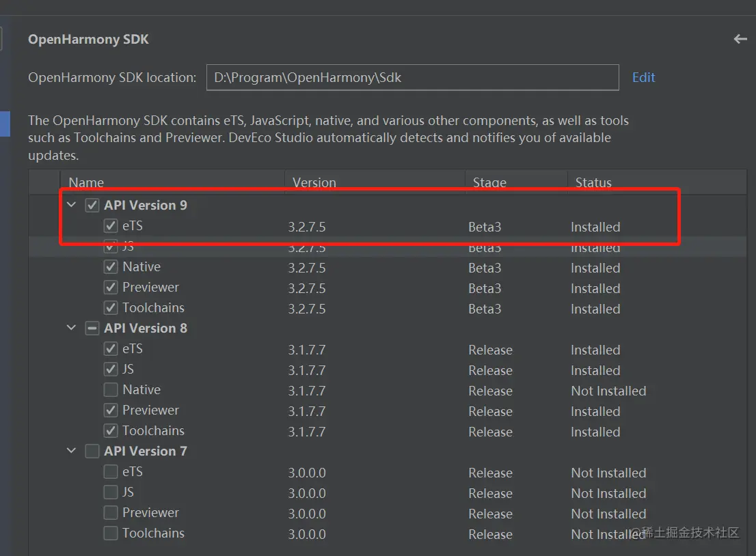Uncheck the API Version 9 checkbox
This screenshot has width=756, height=556.
point(92,205)
